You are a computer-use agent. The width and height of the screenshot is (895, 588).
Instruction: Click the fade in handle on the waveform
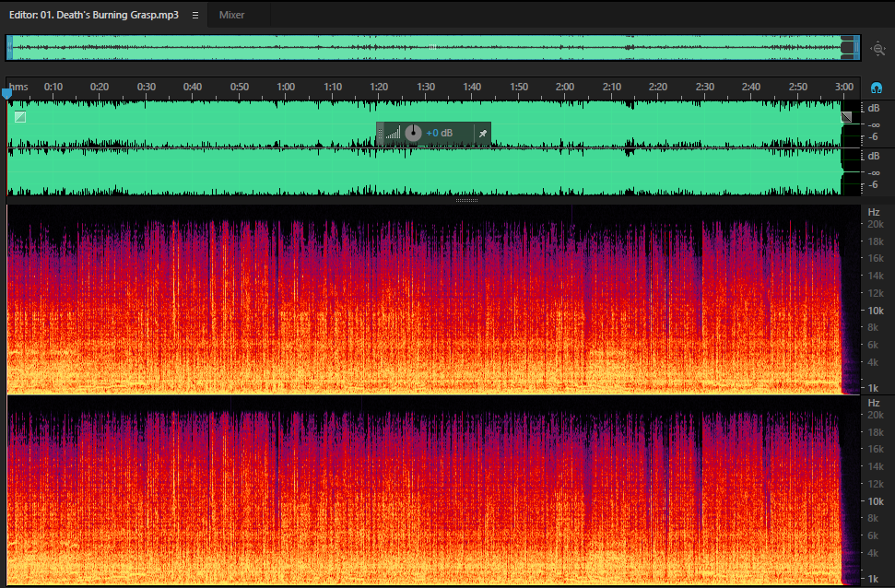coord(20,117)
